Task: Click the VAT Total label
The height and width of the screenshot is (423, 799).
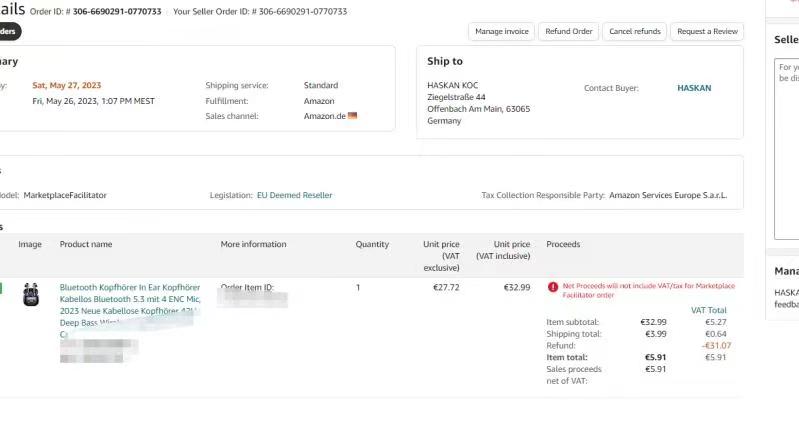Action: [x=709, y=310]
